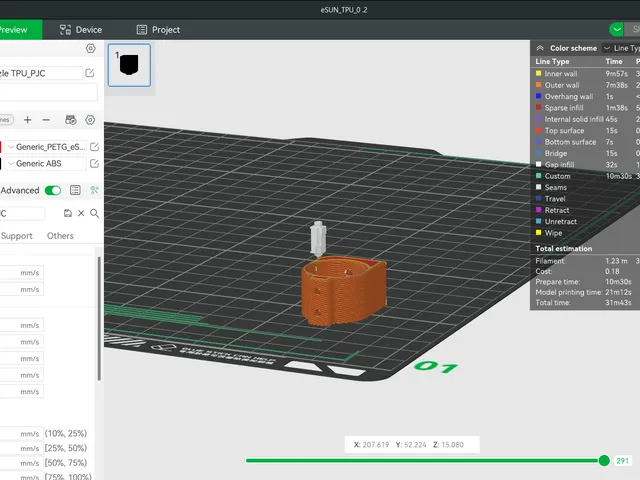
Task: Click layer slider green handle
Action: click(604, 460)
